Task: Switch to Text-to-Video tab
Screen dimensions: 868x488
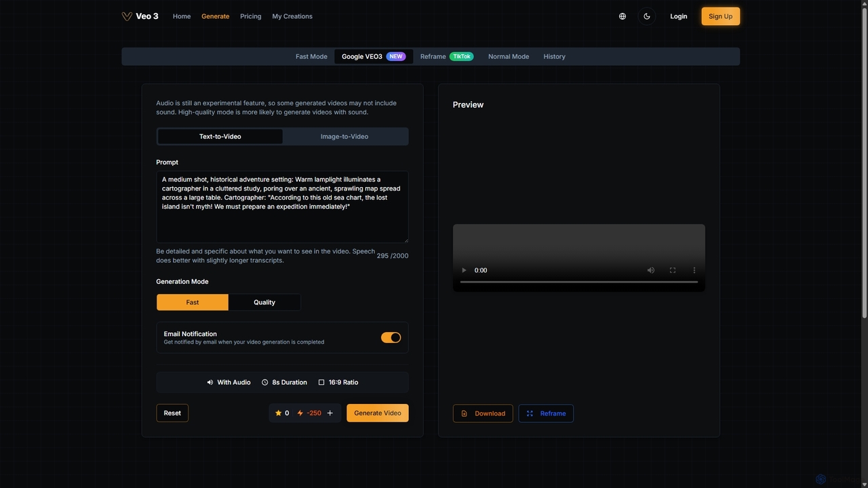Action: click(x=220, y=136)
